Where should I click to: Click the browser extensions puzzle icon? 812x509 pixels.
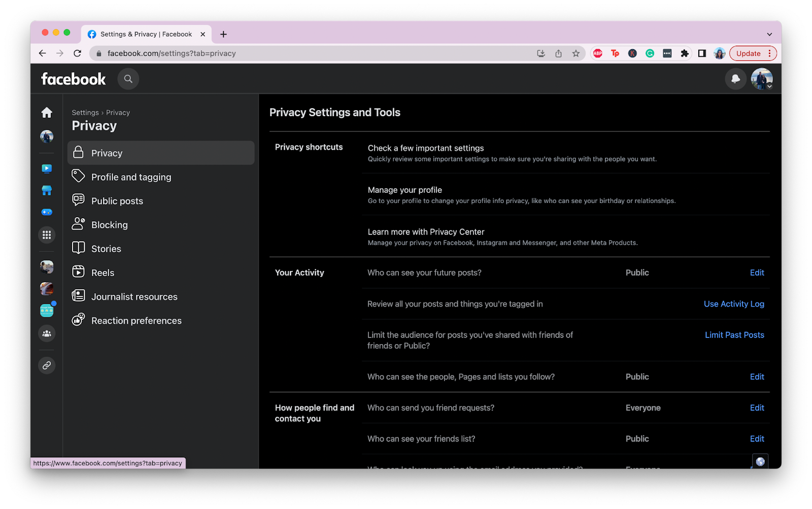point(685,53)
